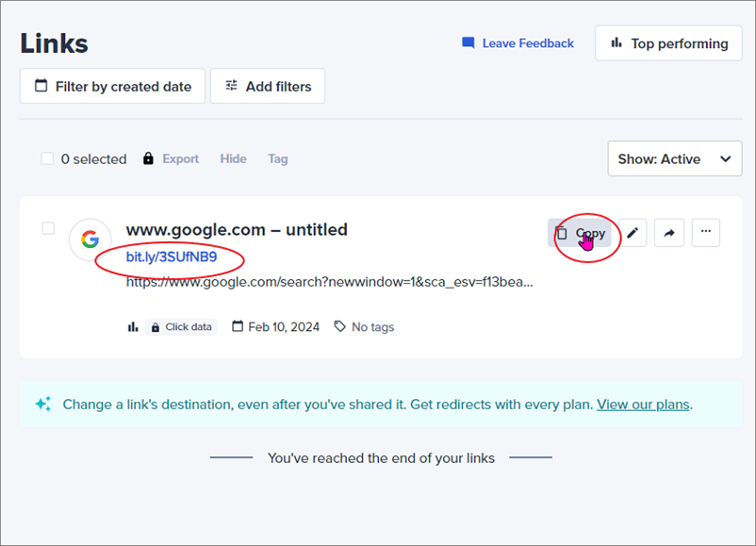Click the lock icon next to Export
This screenshot has height=546, width=756.
click(148, 159)
